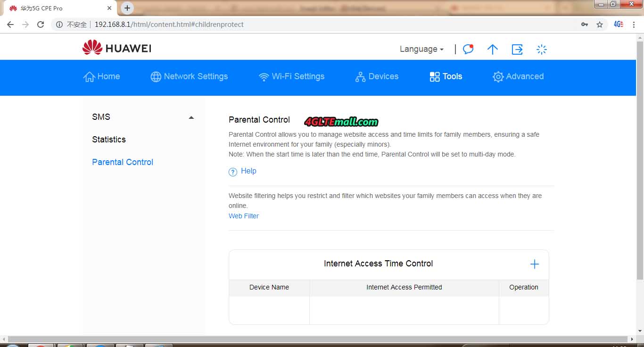This screenshot has height=347, width=644.
Task: Click the message notification icon in header
Action: 468,49
